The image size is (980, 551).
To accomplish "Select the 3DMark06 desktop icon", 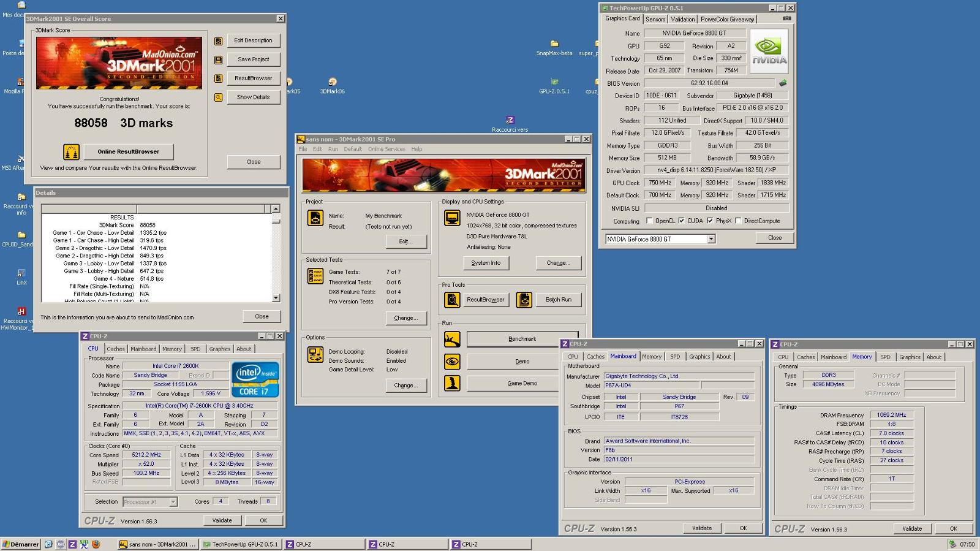I will click(332, 85).
